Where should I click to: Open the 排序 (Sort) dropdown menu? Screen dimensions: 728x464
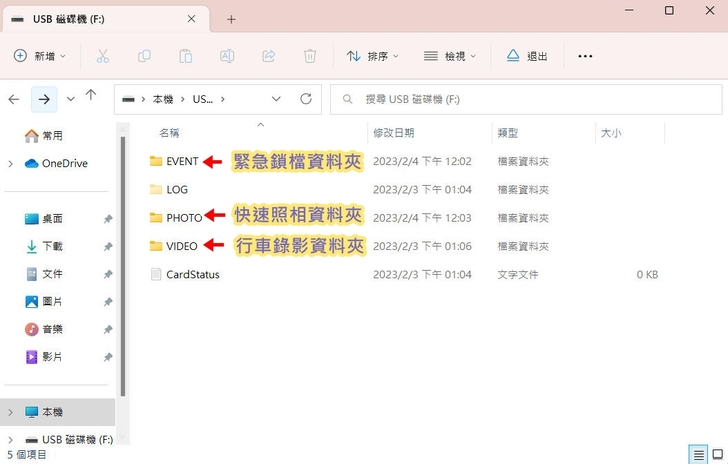(372, 56)
